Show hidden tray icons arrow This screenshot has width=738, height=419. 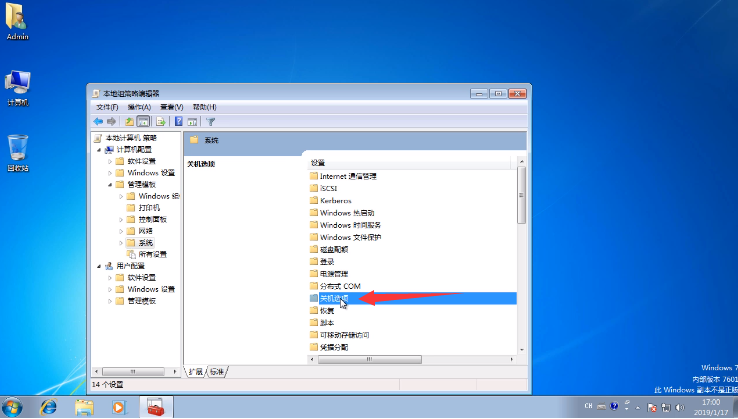pos(638,408)
